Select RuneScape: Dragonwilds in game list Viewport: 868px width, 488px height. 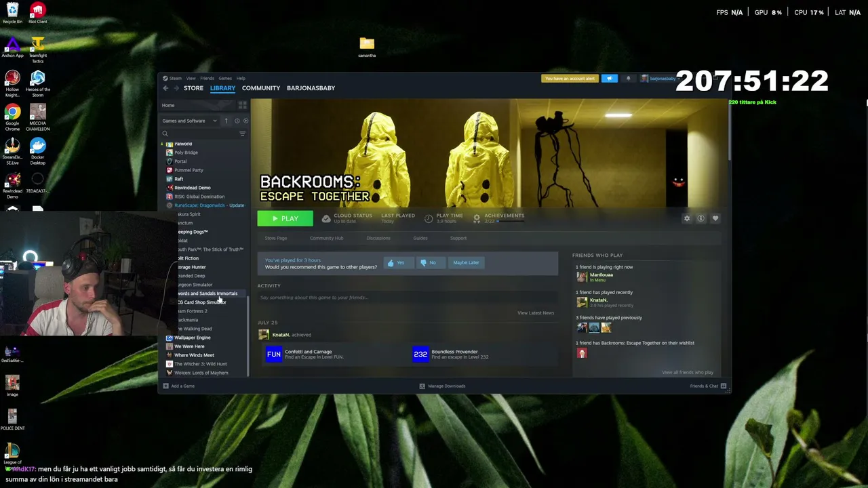tap(205, 205)
